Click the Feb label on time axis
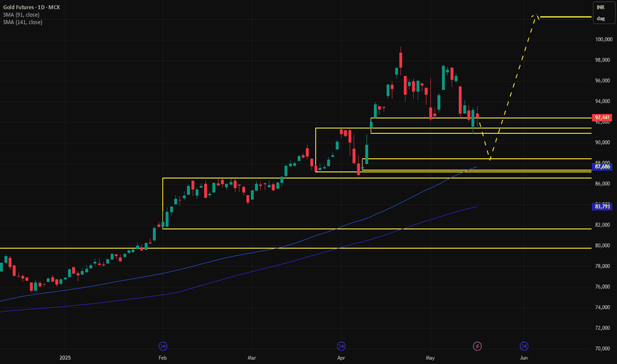Viewport: 617px width, 364px height. (x=162, y=357)
